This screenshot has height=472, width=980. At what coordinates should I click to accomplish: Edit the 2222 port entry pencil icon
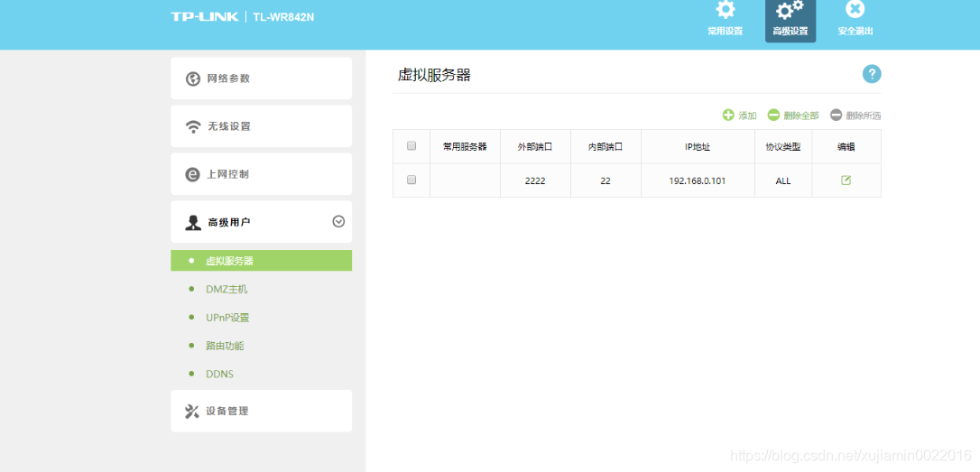846,180
